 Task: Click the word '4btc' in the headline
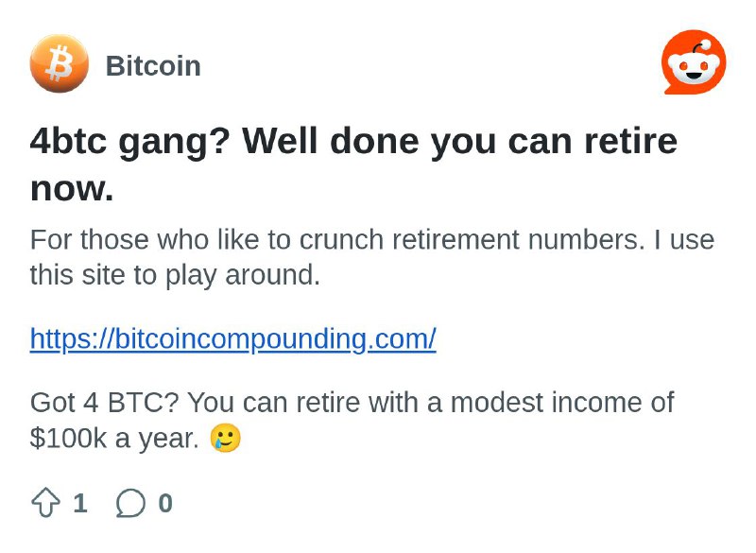[x=68, y=141]
